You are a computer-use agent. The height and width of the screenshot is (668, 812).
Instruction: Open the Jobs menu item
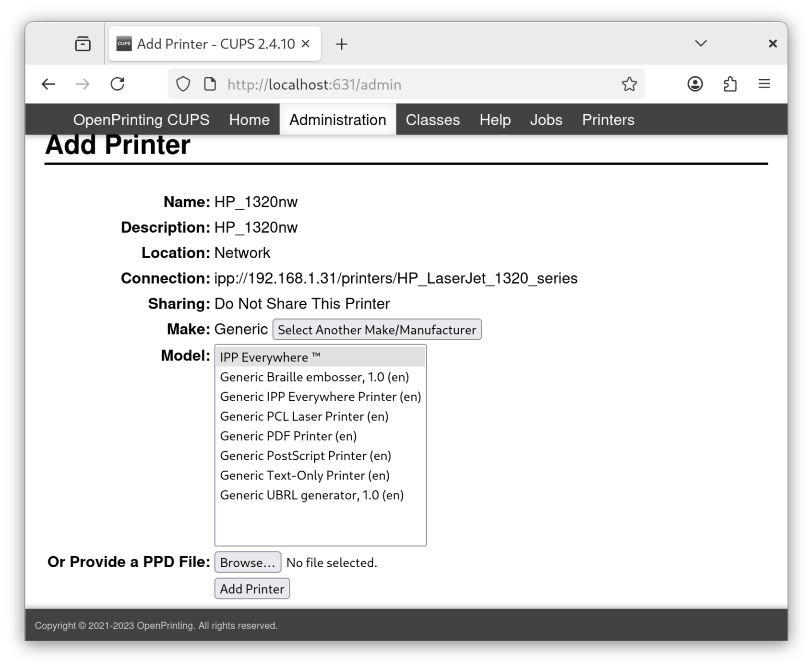point(546,120)
